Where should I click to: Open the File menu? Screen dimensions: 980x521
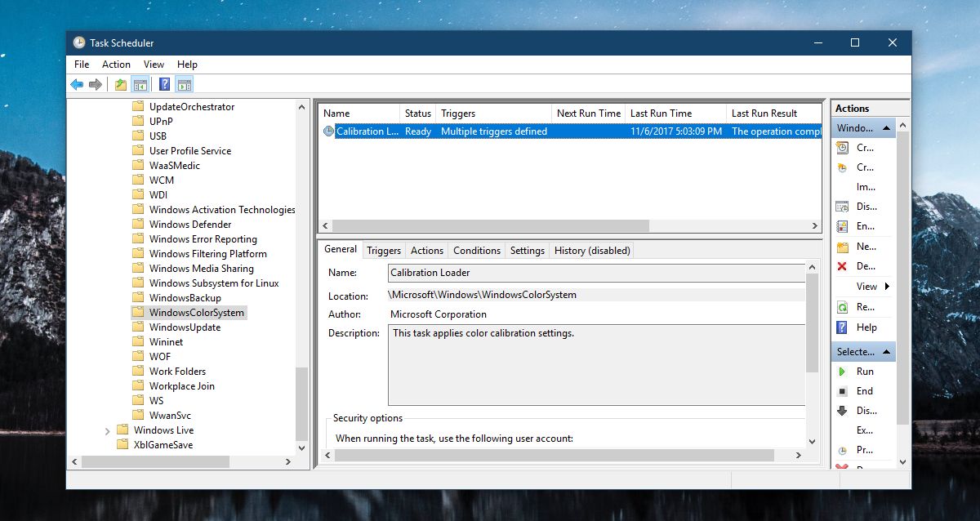coord(82,65)
